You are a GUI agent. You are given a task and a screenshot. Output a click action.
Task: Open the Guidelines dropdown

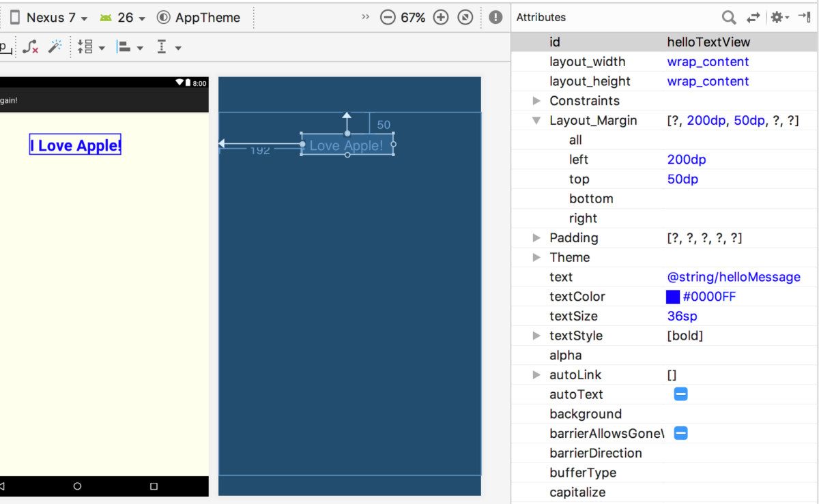(169, 47)
